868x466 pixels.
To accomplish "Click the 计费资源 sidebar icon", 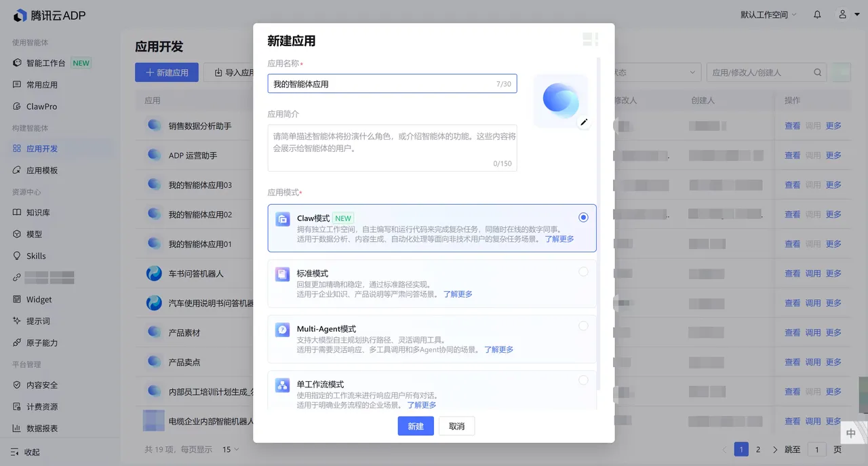I will [18, 406].
